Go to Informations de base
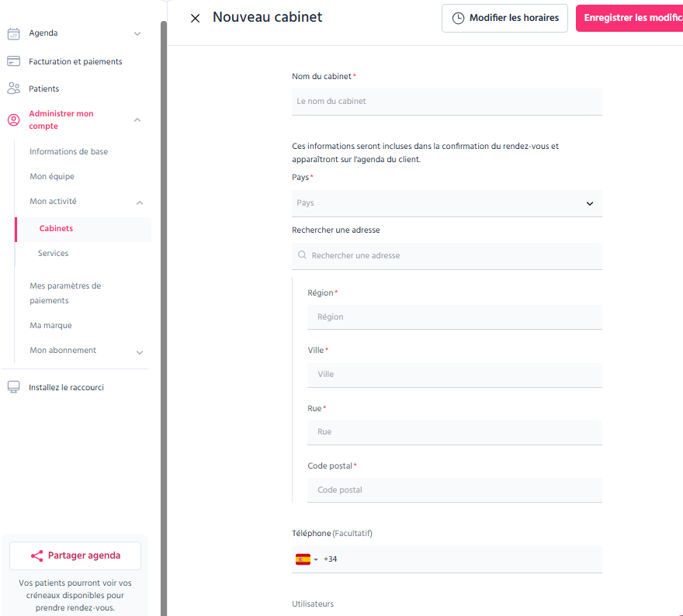683x616 pixels. [x=69, y=151]
